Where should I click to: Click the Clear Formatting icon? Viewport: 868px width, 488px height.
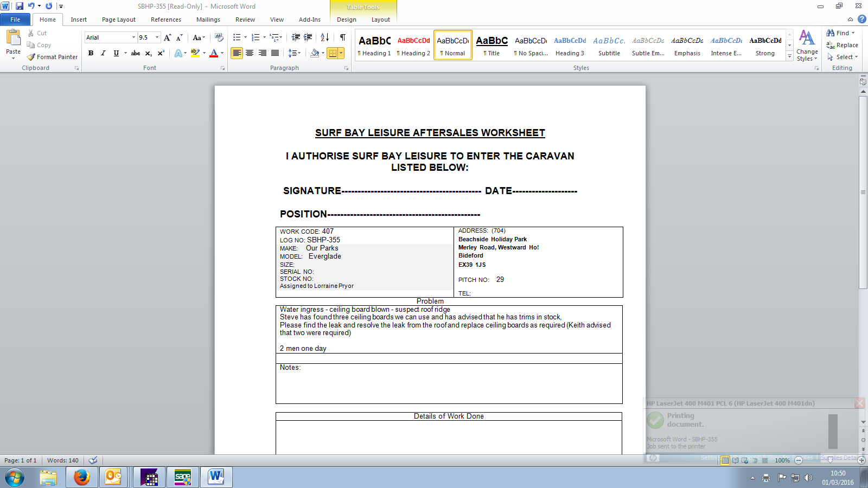tap(219, 37)
